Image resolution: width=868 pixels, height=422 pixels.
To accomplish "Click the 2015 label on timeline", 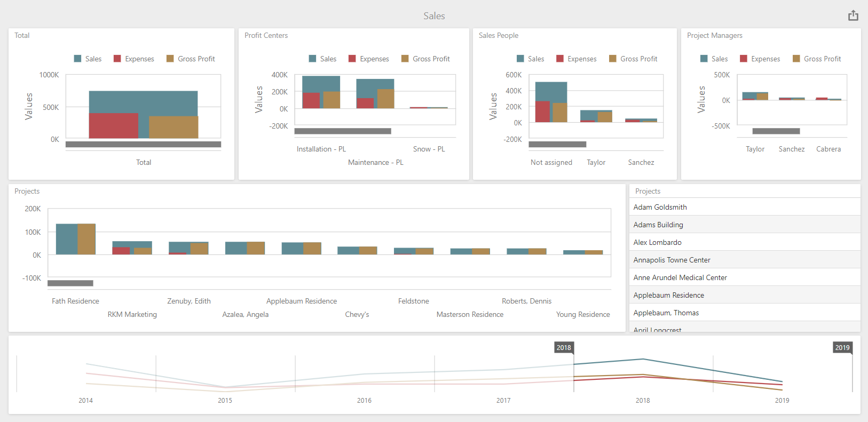I will click(x=225, y=400).
